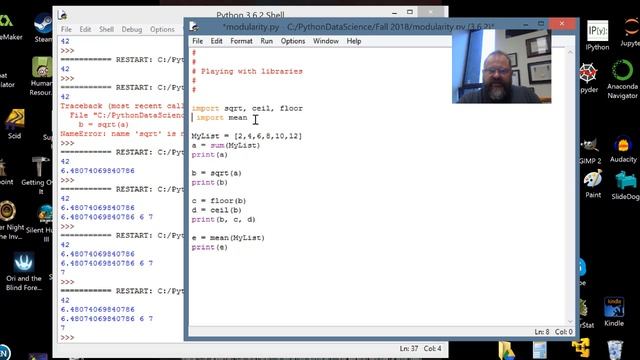
Task: Click the IDLE icon in modularity.py title bar
Action: tap(194, 27)
